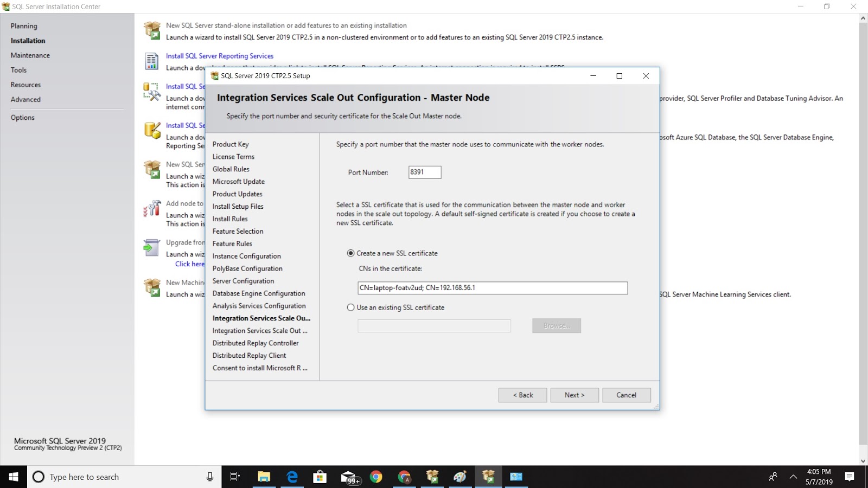Open Paint from the taskbar palette icon

tap(460, 477)
